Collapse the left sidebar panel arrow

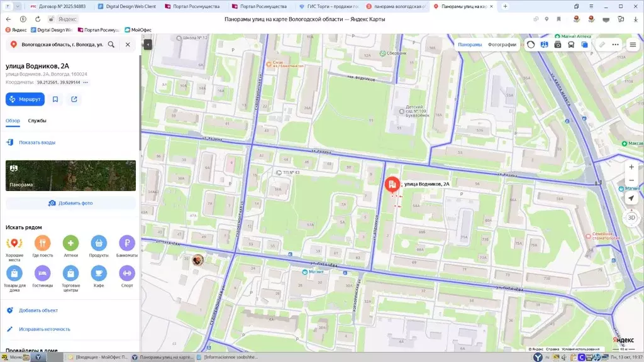(x=148, y=45)
